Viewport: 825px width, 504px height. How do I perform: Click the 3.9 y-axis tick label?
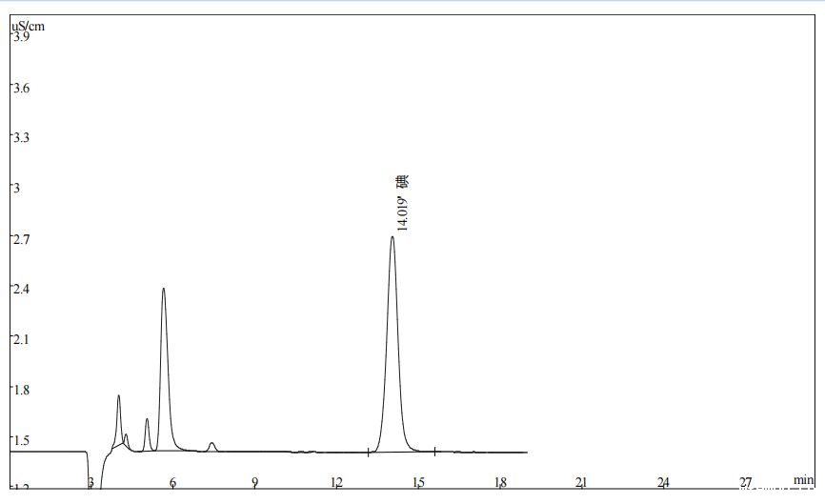pos(21,37)
